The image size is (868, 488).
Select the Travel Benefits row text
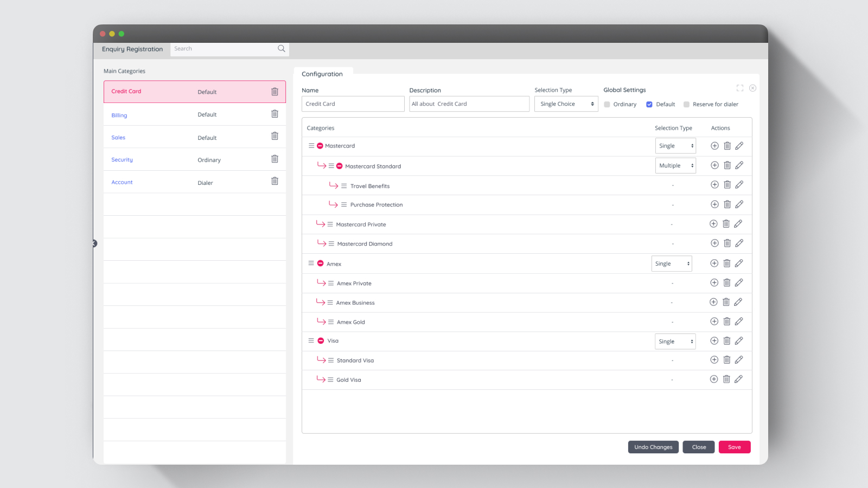tap(370, 186)
